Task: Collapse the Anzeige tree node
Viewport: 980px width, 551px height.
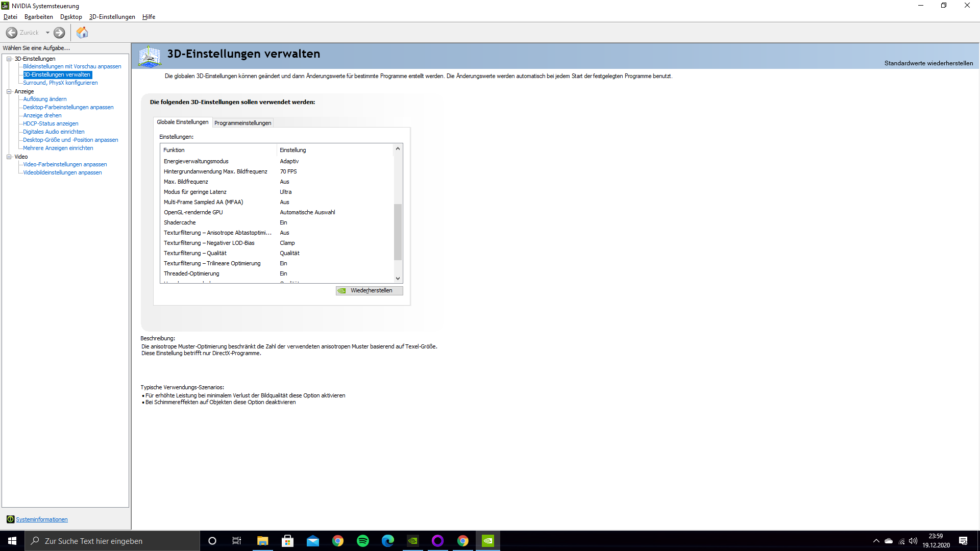Action: click(9, 91)
